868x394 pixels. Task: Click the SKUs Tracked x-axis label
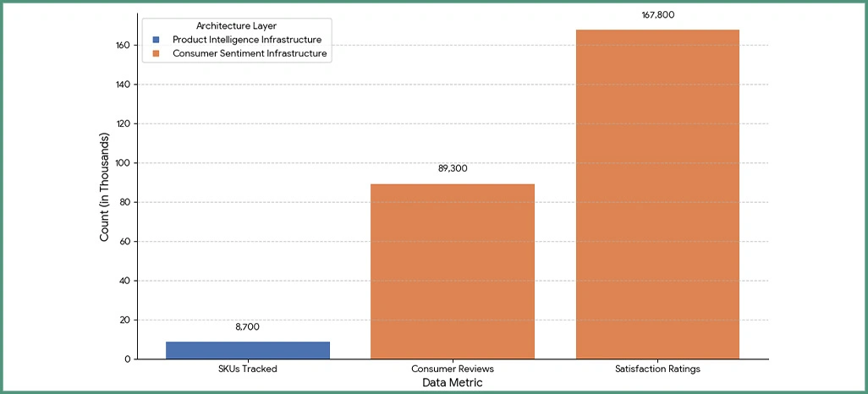point(247,369)
